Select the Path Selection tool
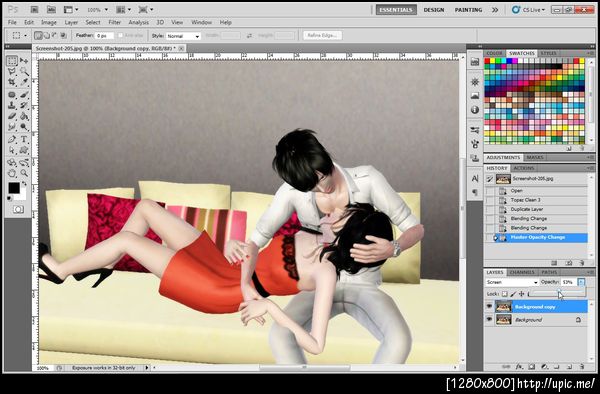 tap(12, 150)
